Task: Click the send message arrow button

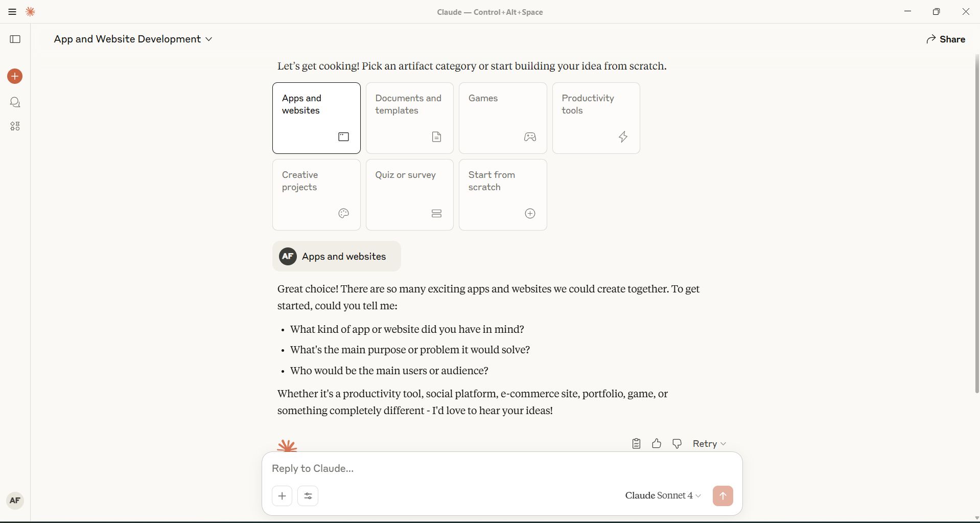Action: point(722,495)
